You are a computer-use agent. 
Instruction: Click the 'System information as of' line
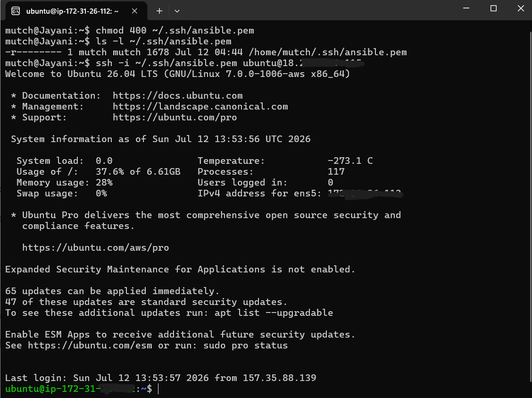click(160, 139)
